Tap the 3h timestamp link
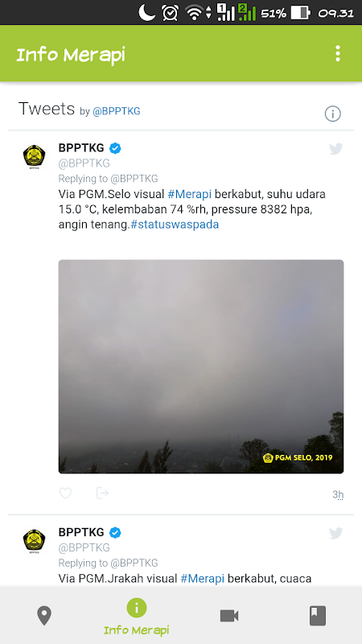Viewport: 362px width, 644px height. point(338,494)
